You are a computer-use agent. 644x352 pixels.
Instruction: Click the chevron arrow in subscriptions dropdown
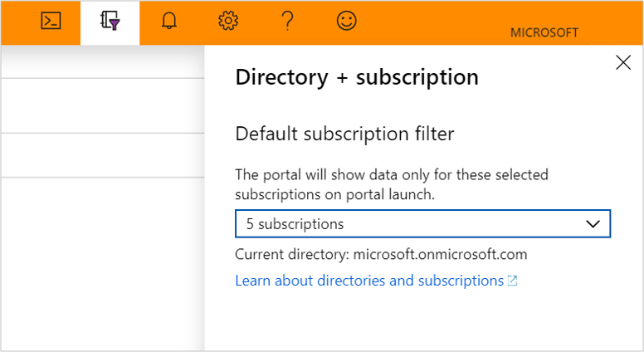(x=593, y=224)
